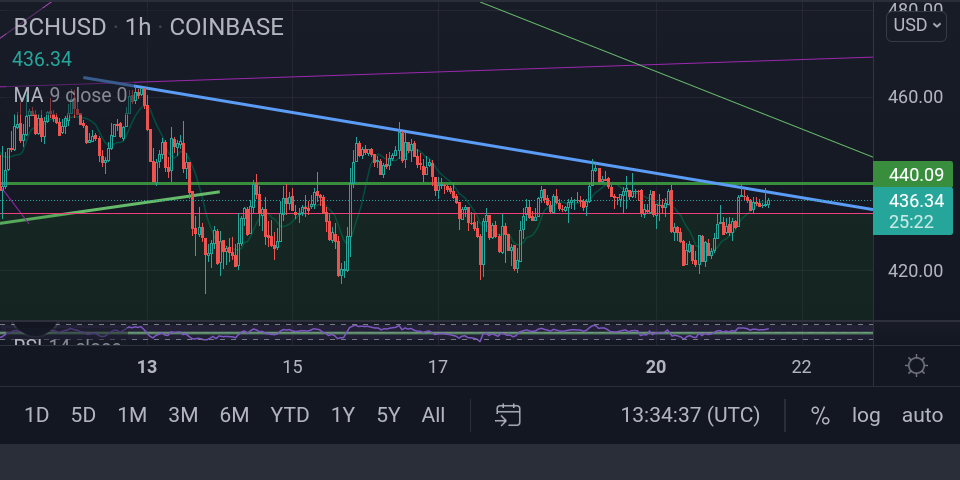
Task: Toggle log scale mode
Action: [x=866, y=416]
